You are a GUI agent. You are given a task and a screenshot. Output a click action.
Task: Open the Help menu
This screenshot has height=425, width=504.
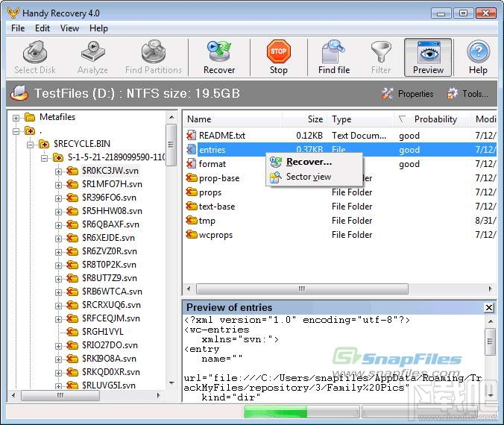click(98, 28)
